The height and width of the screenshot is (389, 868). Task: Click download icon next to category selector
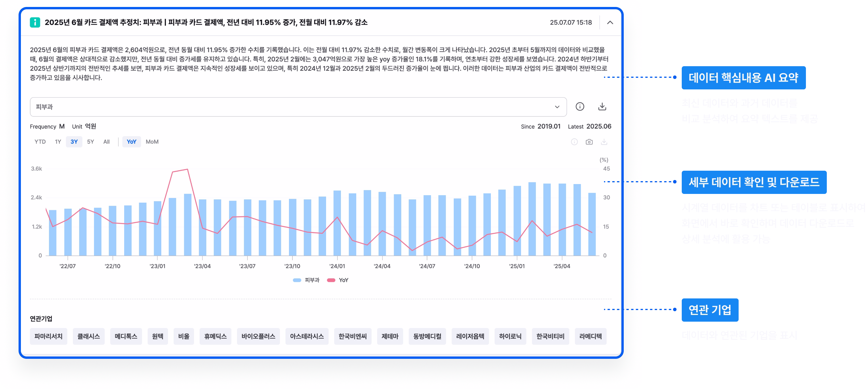(602, 107)
